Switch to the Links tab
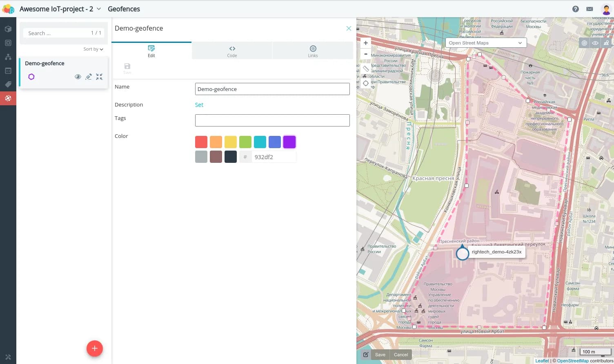The height and width of the screenshot is (364, 614). [313, 51]
